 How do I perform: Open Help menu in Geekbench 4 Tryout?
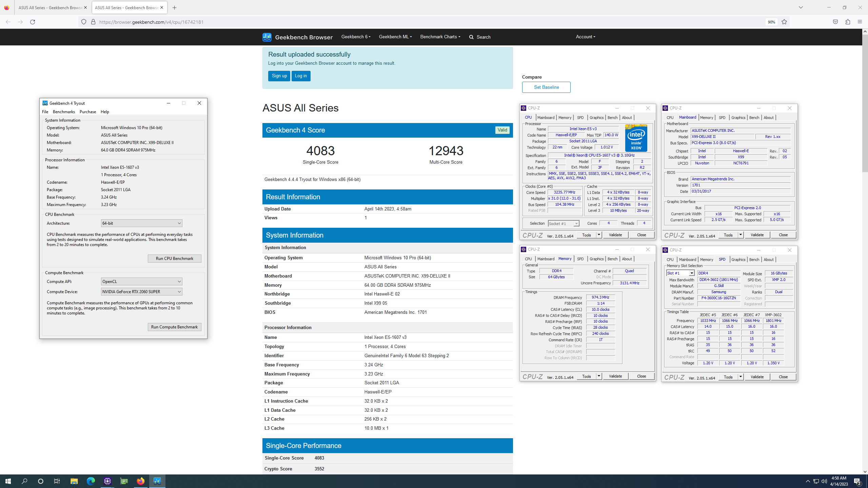pos(105,112)
